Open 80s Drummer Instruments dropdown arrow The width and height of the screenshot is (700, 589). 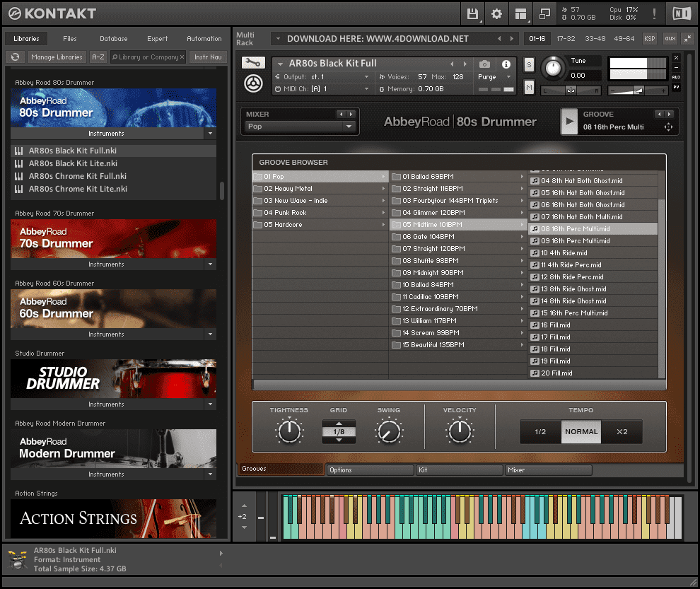pos(210,134)
